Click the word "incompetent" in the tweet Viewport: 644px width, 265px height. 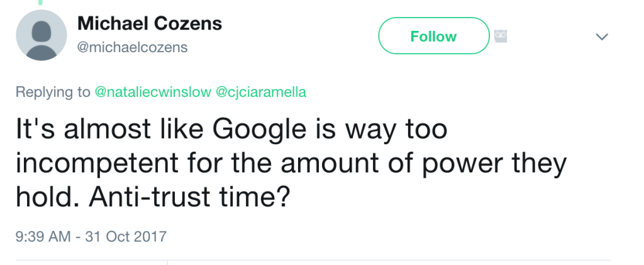pos(97,164)
